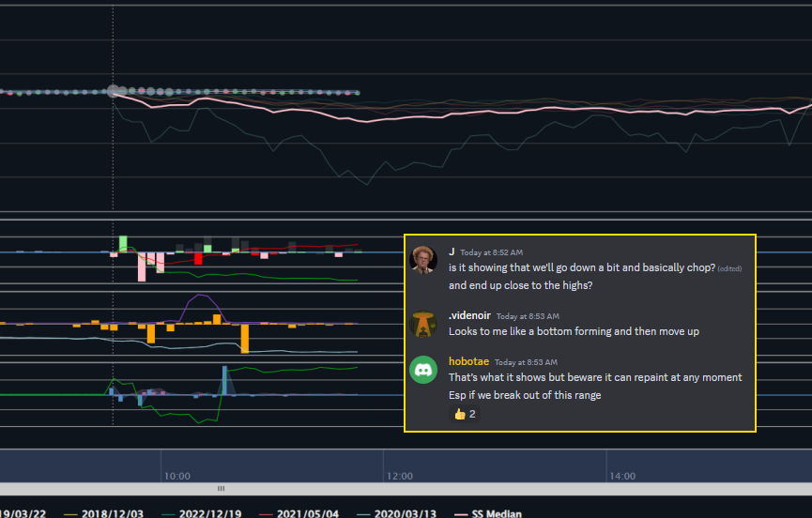Toggle the 2020/03/13 legend series

397,513
